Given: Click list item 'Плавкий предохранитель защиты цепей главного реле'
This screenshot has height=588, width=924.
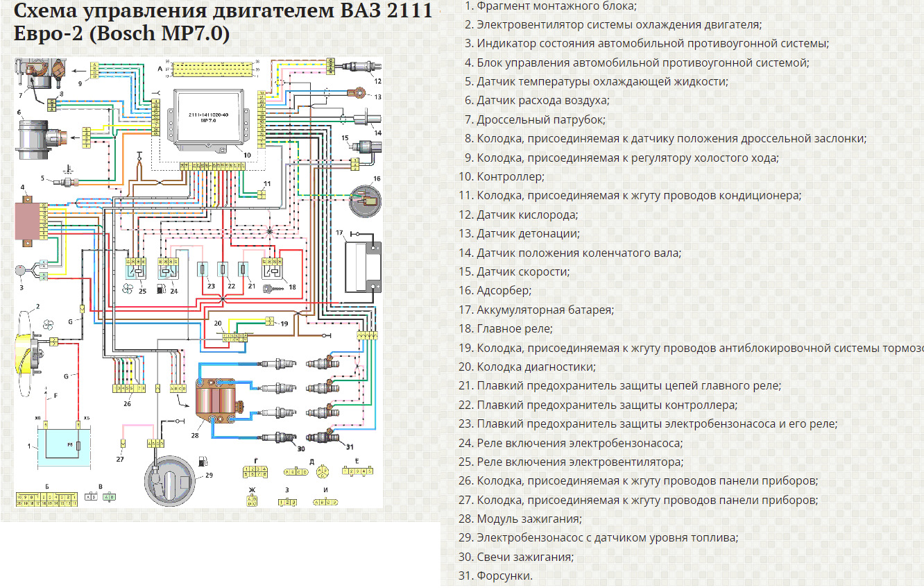Looking at the screenshot, I should [629, 385].
